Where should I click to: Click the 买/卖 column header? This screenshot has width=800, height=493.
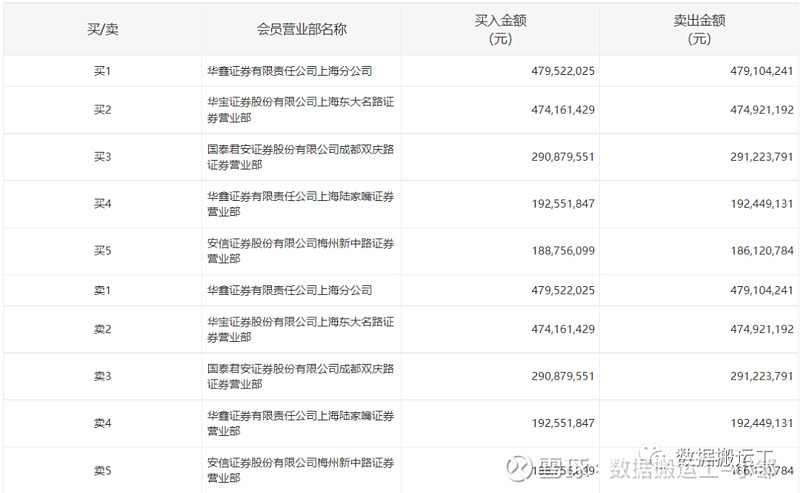click(x=103, y=30)
